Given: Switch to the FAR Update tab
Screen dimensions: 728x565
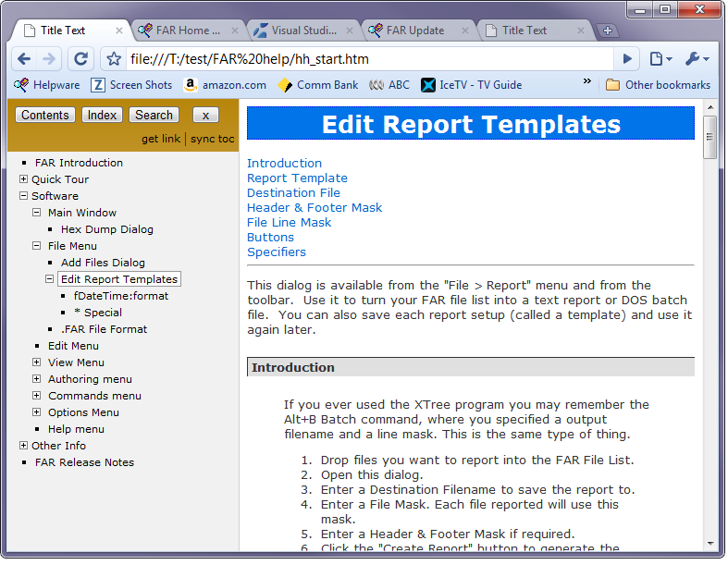Looking at the screenshot, I should click(x=414, y=31).
